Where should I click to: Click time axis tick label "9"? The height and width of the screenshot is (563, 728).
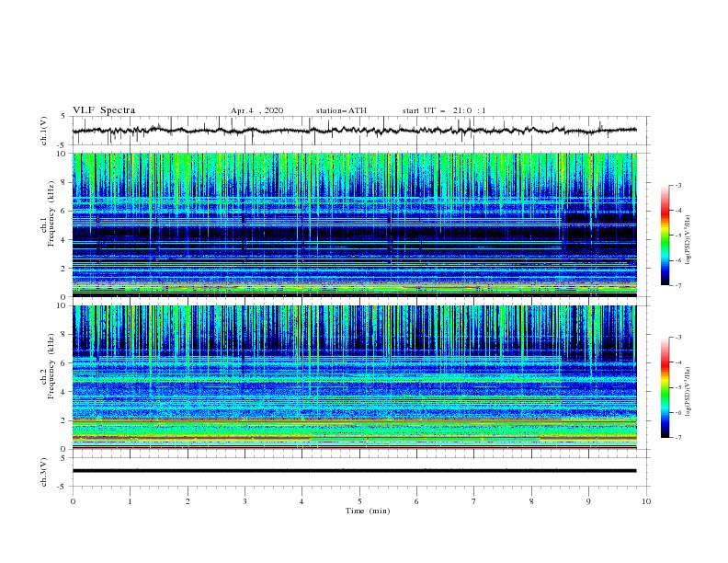[x=588, y=501]
